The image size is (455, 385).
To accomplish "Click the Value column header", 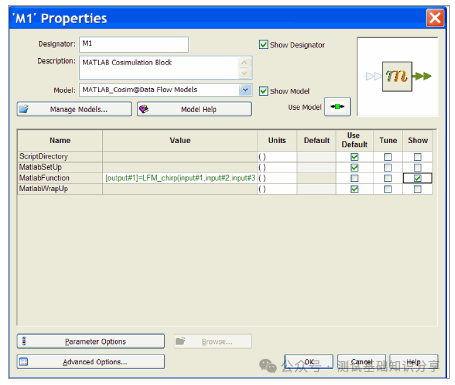I will point(180,140).
